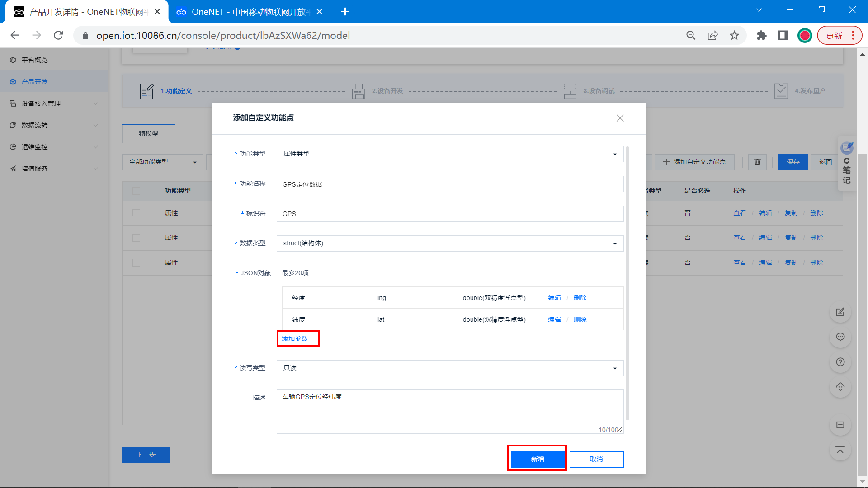Check the first property row checkbox
This screenshot has height=488, width=868.
coord(136,213)
